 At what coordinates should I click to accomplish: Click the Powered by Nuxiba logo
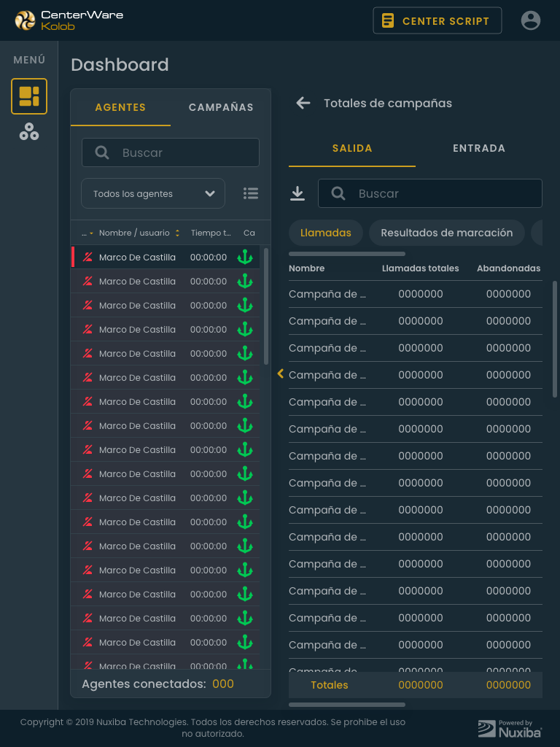510,729
